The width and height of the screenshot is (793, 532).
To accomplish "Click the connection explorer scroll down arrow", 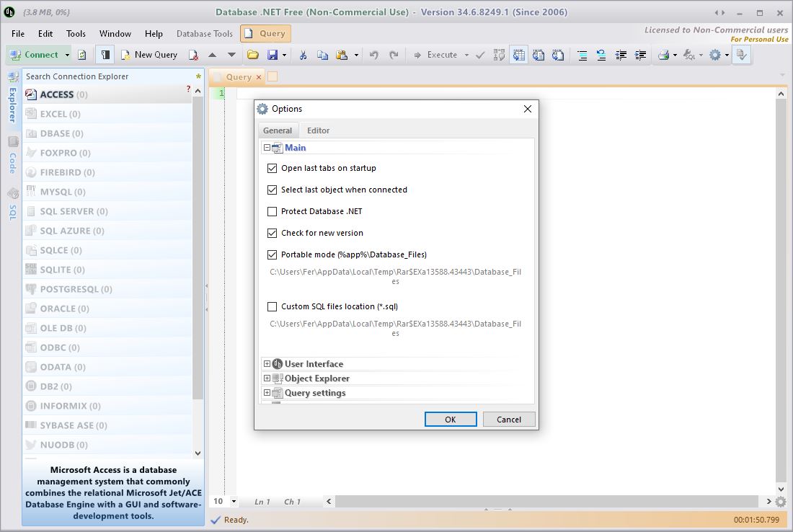I will 198,453.
